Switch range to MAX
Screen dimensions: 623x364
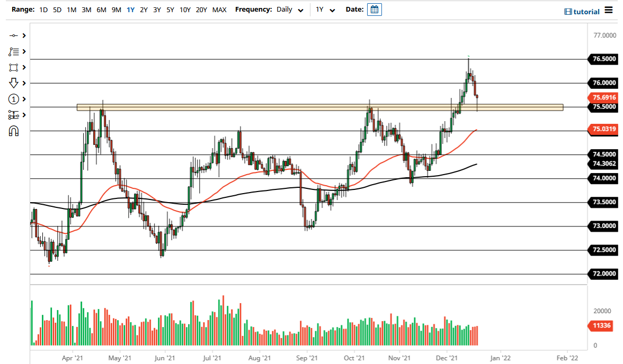click(219, 10)
